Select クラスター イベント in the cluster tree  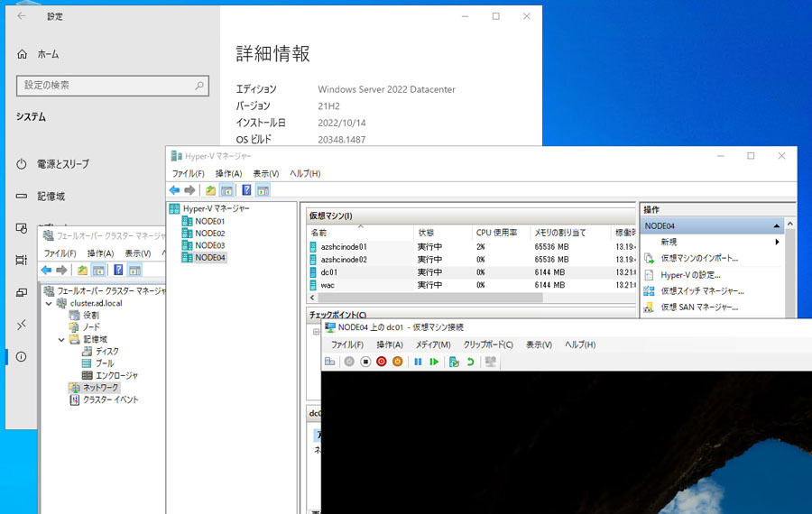(x=110, y=399)
